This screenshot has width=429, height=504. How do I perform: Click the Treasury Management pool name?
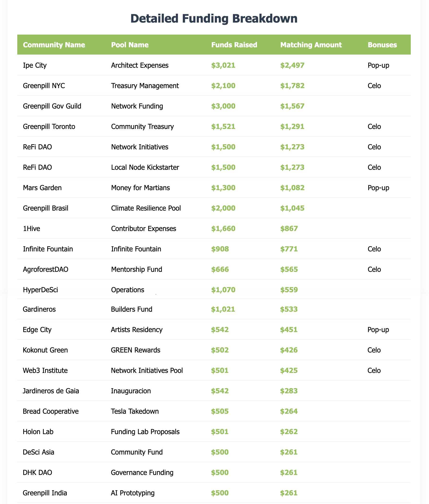tap(145, 86)
